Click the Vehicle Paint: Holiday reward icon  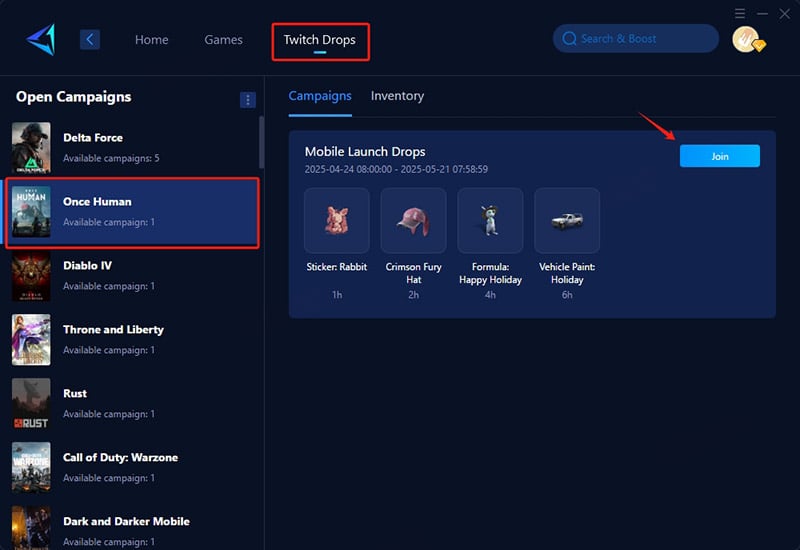point(567,220)
